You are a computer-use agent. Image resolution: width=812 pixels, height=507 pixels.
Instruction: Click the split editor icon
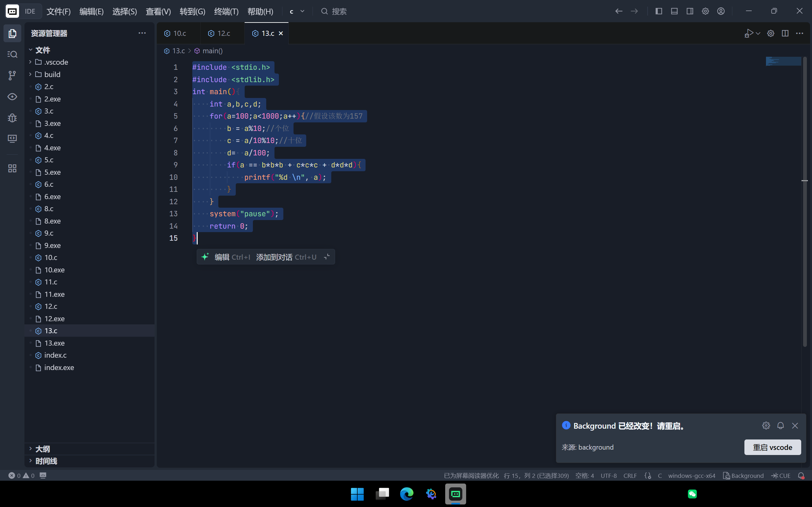tap(785, 33)
